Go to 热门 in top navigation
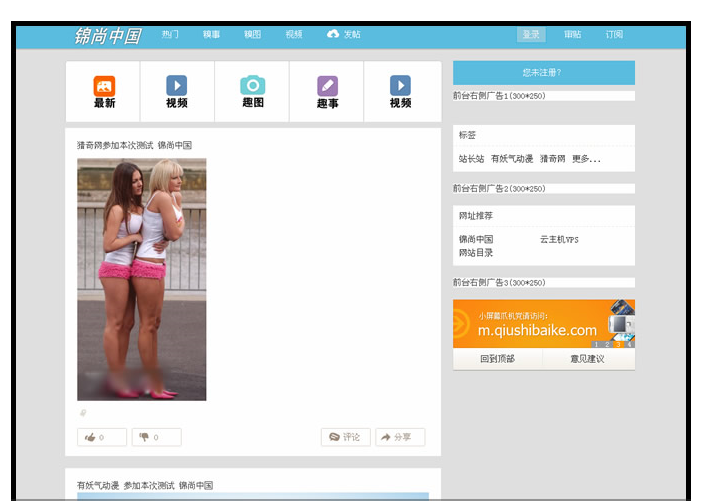 170,34
